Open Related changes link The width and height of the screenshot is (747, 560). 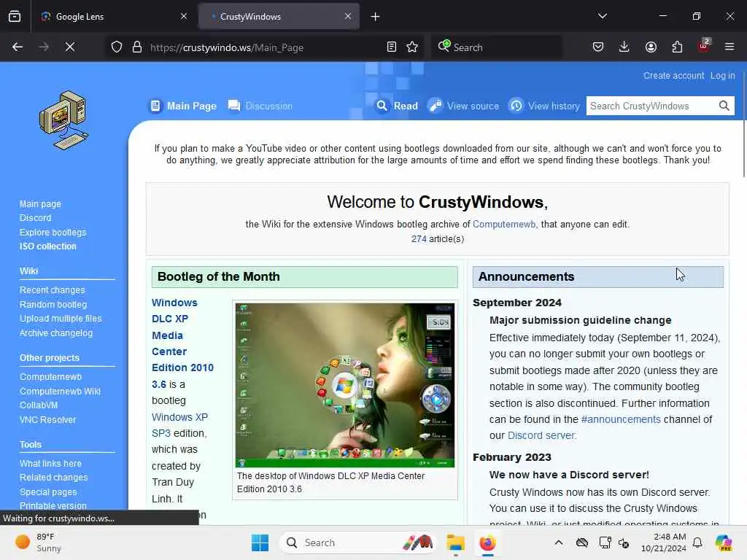[53, 477]
